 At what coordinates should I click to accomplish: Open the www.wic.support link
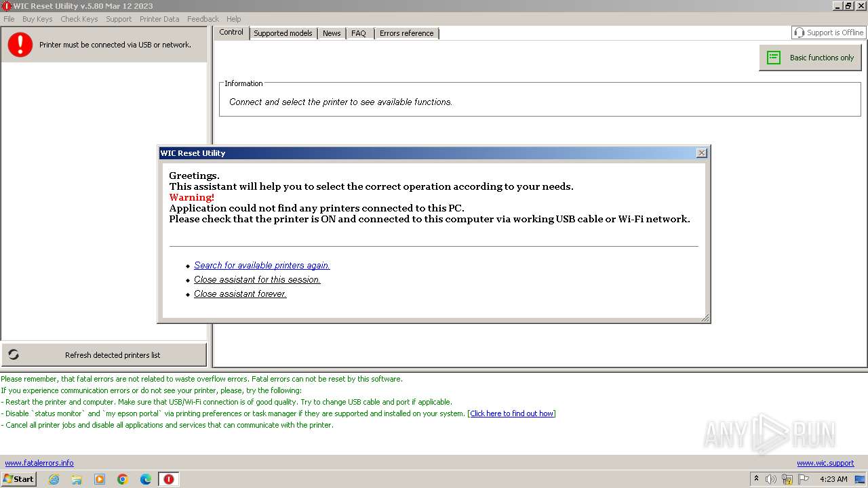point(825,463)
